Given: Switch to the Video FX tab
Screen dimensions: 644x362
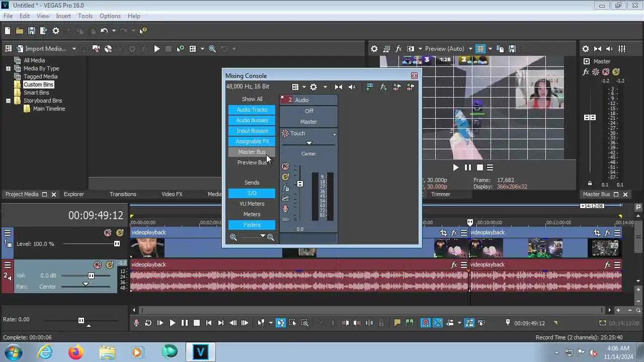Looking at the screenshot, I should (172, 194).
